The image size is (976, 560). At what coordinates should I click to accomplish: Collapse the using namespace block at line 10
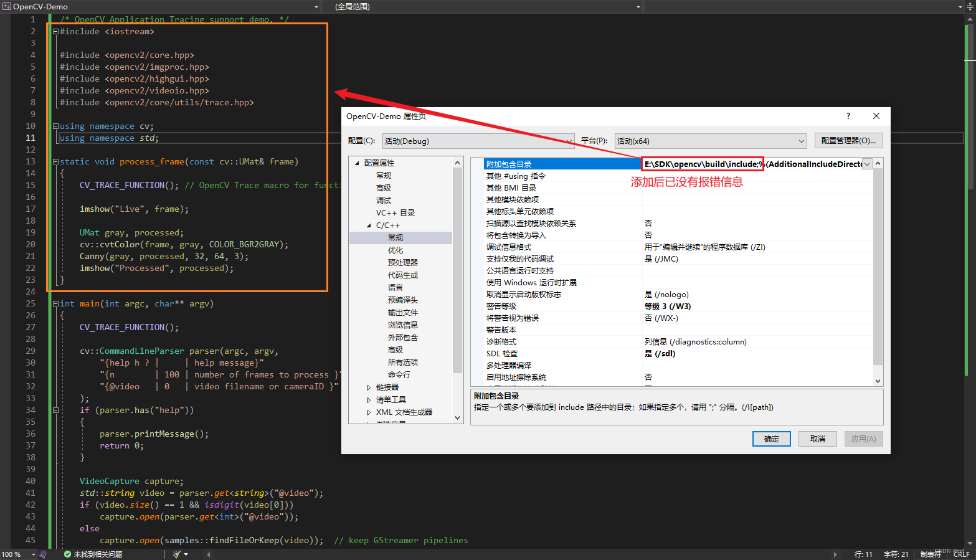(55, 126)
